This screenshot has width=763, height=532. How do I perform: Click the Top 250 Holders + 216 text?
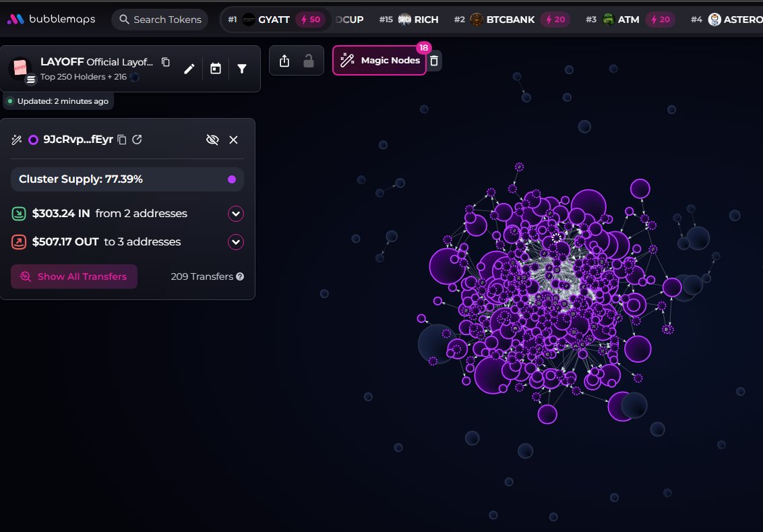[x=83, y=77]
